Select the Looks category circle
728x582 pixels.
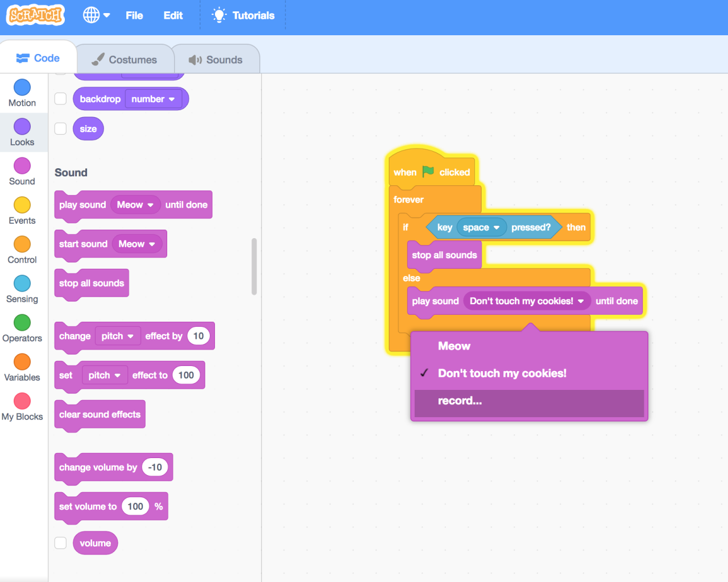[22, 126]
